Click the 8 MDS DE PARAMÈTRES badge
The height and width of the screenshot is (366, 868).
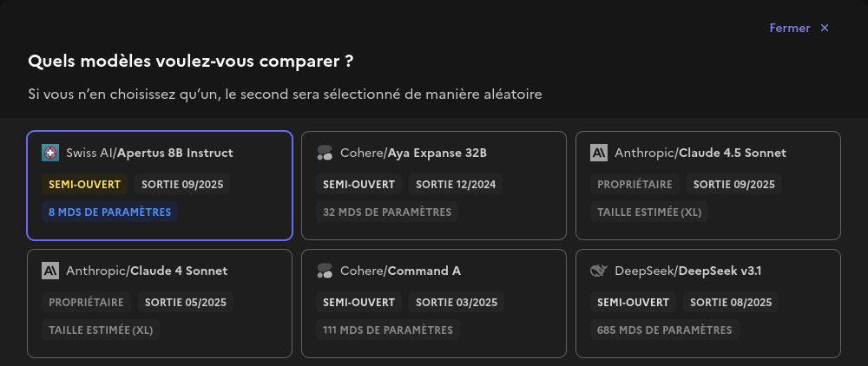(x=109, y=212)
